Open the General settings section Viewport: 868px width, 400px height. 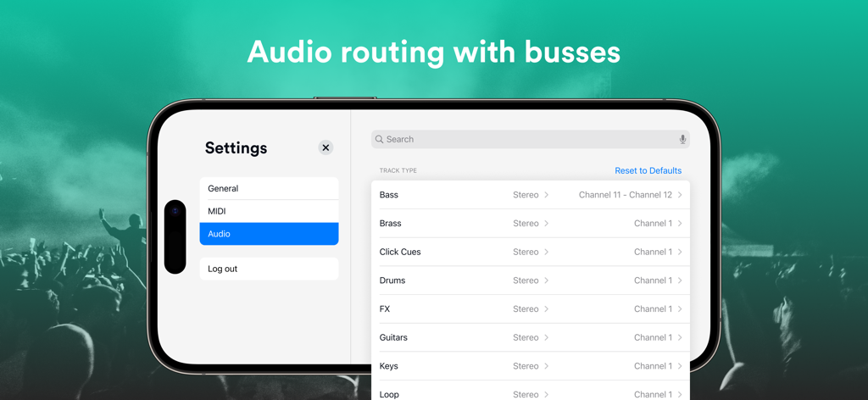(269, 189)
